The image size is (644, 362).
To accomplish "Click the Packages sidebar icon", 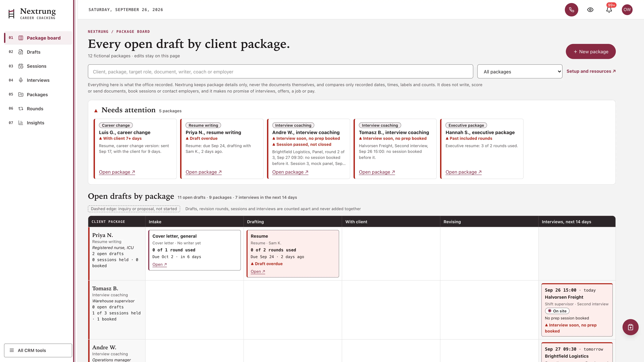I will click(21, 94).
